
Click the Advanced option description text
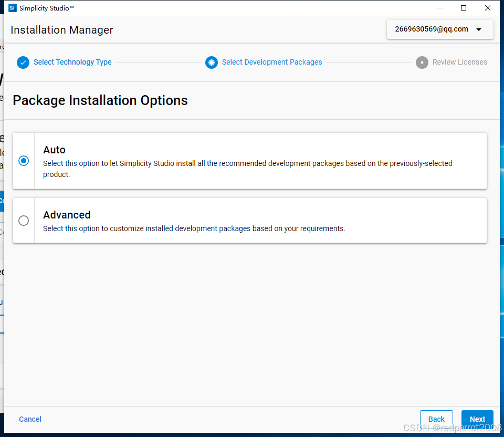[x=194, y=228]
